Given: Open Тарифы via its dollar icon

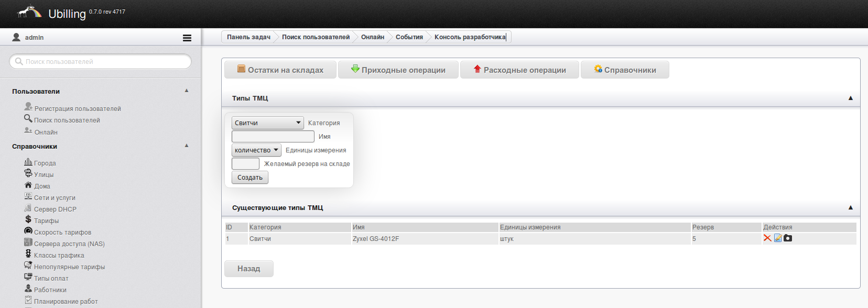Looking at the screenshot, I should [x=28, y=219].
